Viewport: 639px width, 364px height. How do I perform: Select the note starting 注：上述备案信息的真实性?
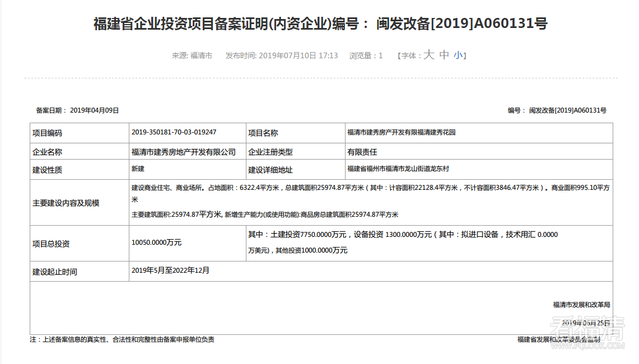pos(122,339)
